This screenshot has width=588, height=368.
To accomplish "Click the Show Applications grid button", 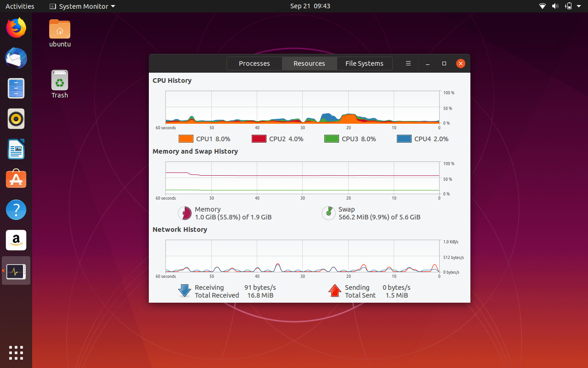I will [16, 353].
